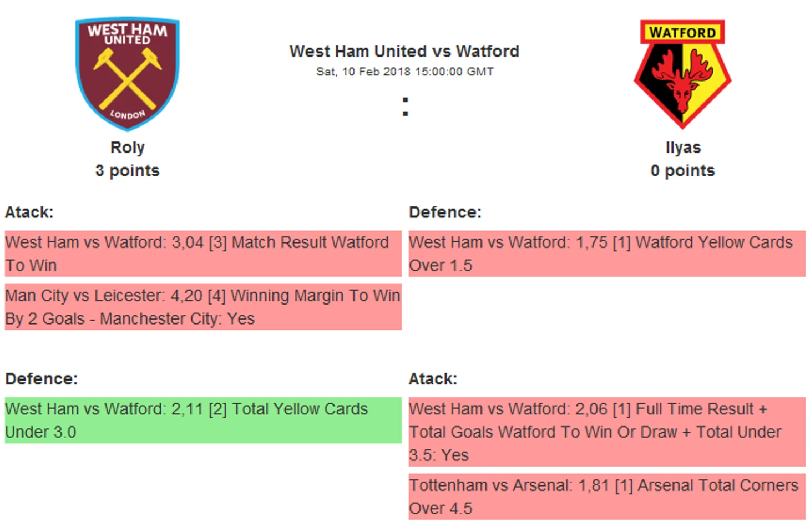Click player name Roly
Screen dimensions: 810x532
128,148
